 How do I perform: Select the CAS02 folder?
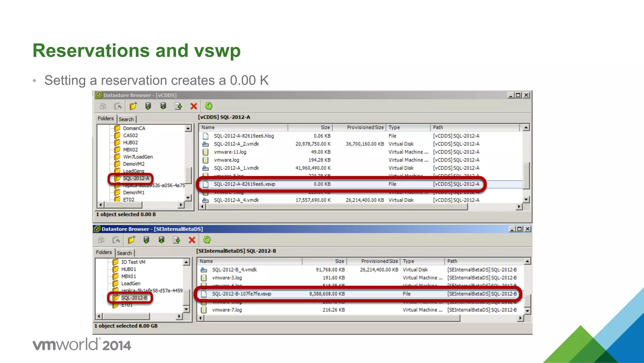pyautogui.click(x=130, y=135)
